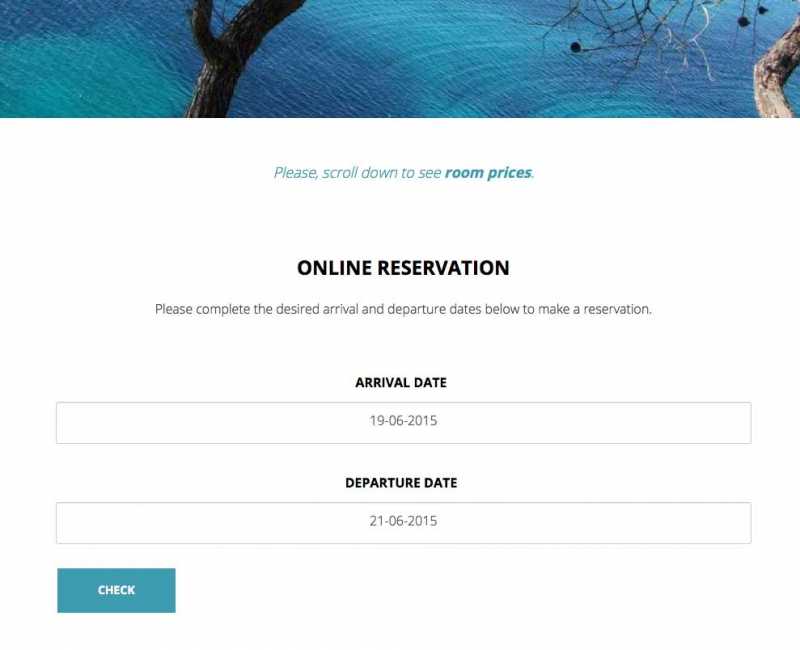Focus the Arrival Date input field
Image resolution: width=800 pixels, height=650 pixels.
click(x=404, y=423)
